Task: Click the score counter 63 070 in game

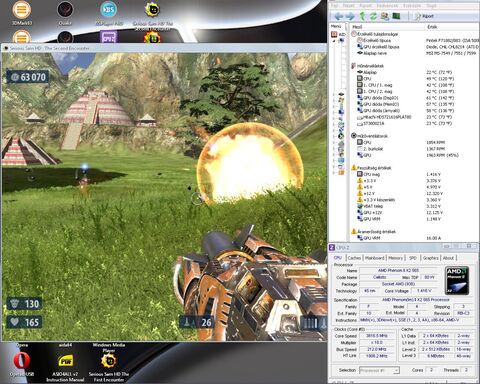Action: point(28,77)
